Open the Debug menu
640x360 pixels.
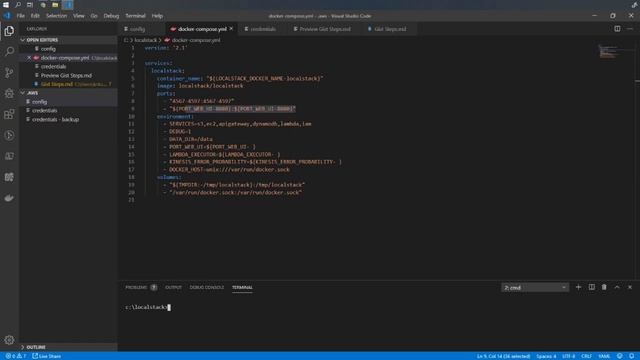(111, 16)
